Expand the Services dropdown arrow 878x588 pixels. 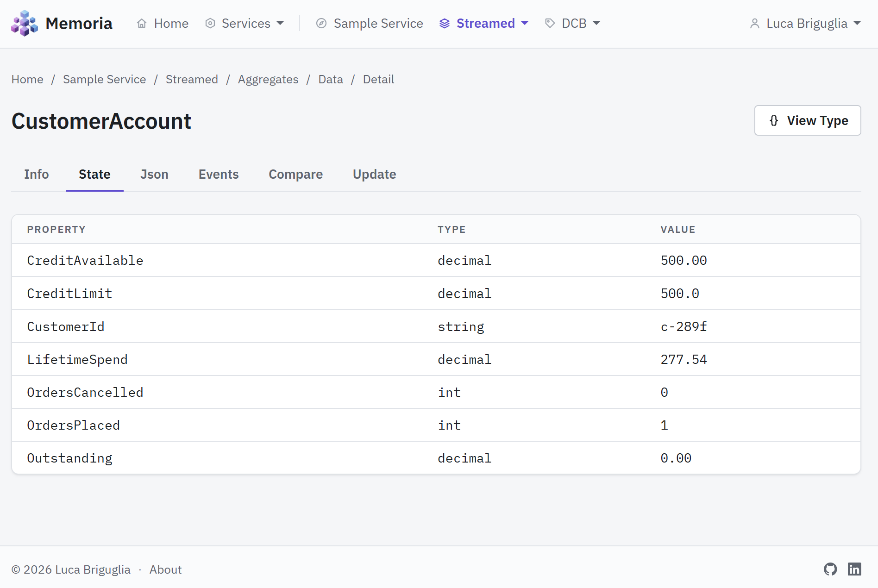280,23
